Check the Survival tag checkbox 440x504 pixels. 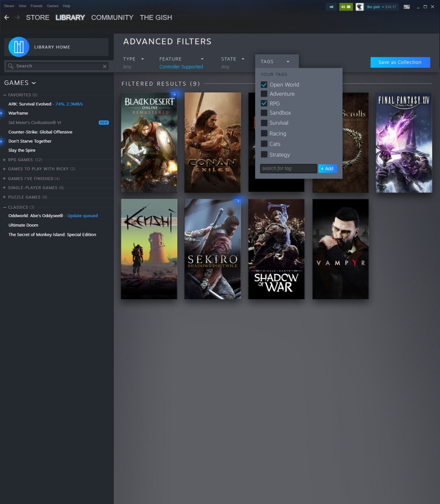(x=264, y=123)
